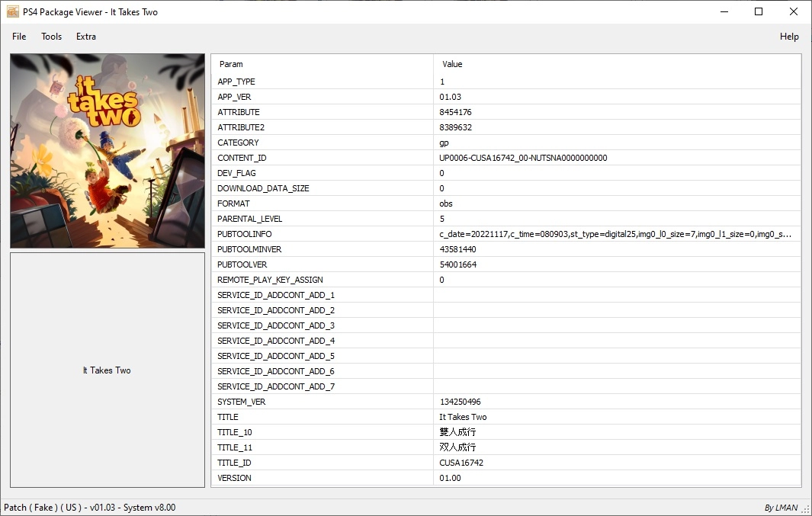Click the It Takes Two label panel

point(108,370)
